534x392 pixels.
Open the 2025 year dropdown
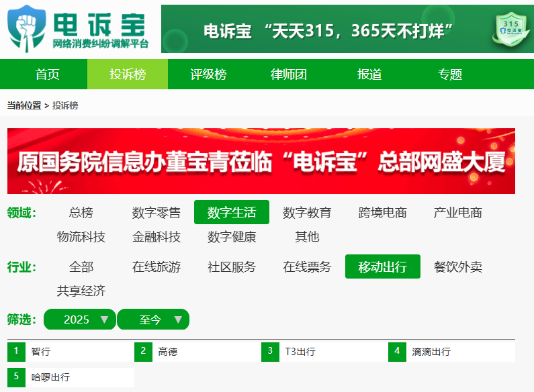coord(80,320)
